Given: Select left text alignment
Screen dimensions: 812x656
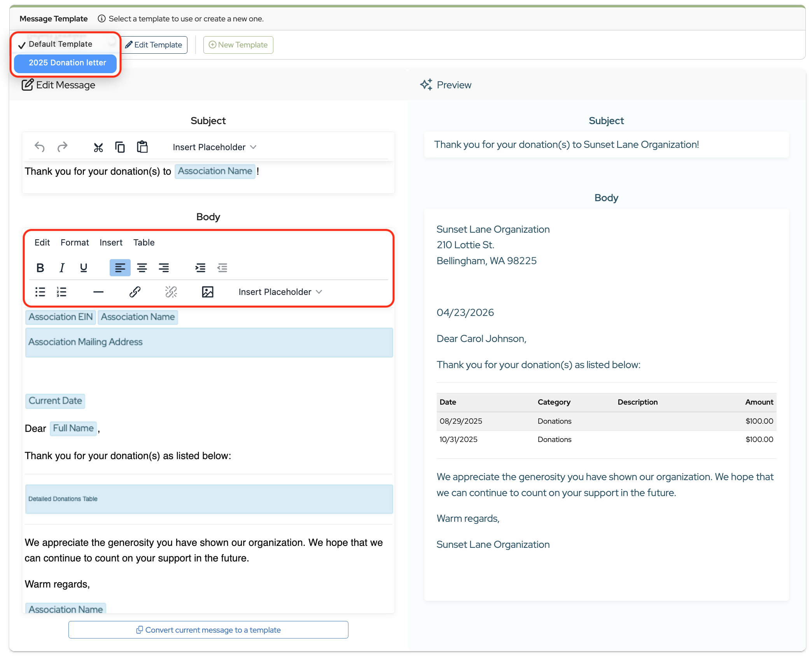Looking at the screenshot, I should [x=120, y=268].
